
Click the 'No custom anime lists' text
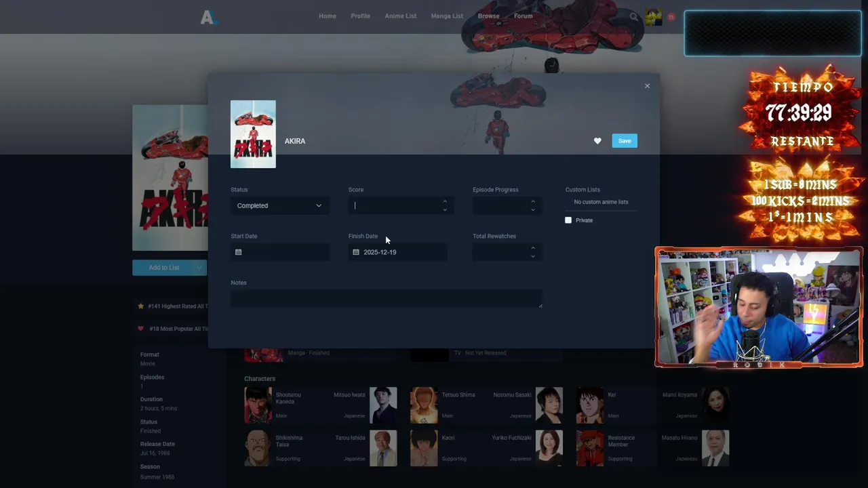pyautogui.click(x=601, y=202)
